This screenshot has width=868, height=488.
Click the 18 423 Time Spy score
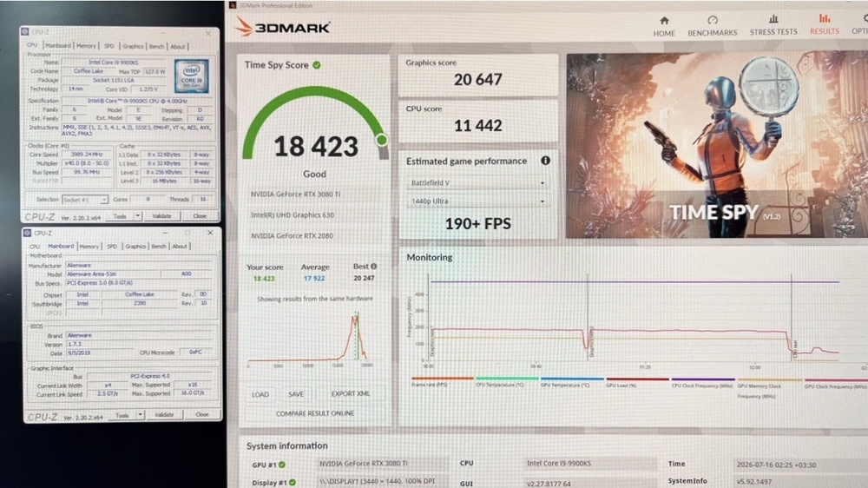316,147
